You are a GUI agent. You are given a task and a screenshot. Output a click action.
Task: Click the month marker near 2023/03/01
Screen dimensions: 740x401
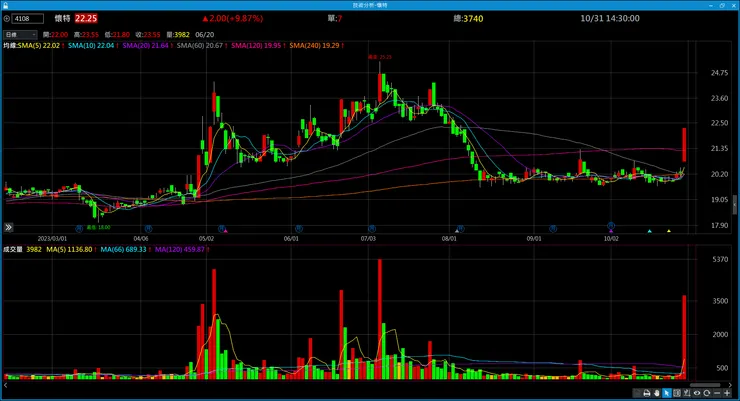[x=79, y=229]
